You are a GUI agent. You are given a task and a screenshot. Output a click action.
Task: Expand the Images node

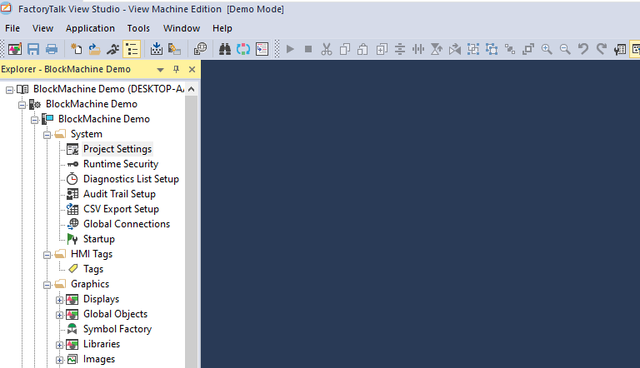click(60, 360)
